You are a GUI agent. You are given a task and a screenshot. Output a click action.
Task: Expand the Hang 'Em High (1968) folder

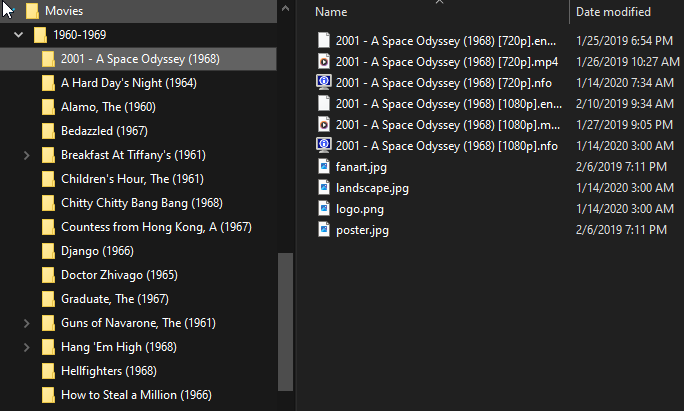click(x=27, y=347)
